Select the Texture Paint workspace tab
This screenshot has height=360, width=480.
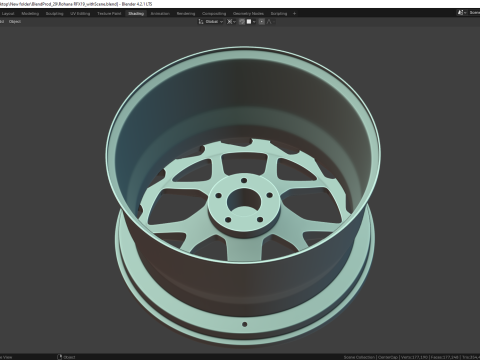point(109,14)
